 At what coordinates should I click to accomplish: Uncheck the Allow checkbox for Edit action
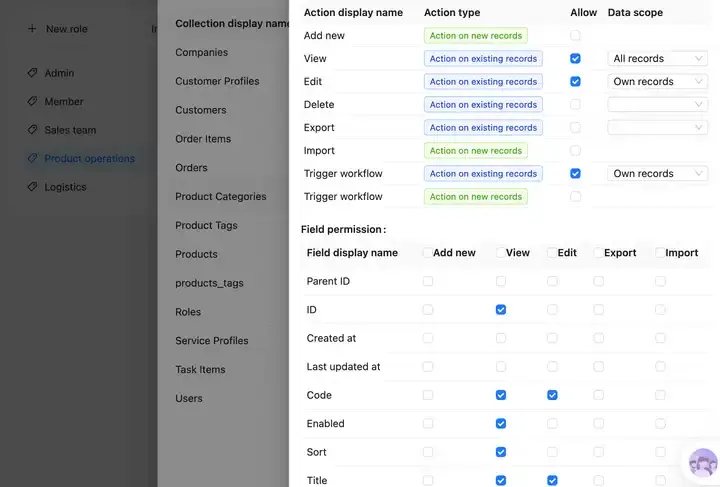pyautogui.click(x=575, y=81)
